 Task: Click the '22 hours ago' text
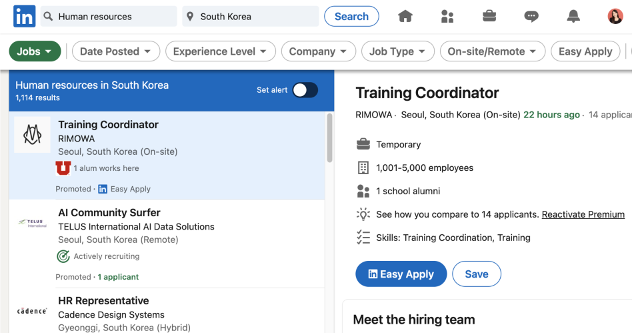(x=551, y=115)
